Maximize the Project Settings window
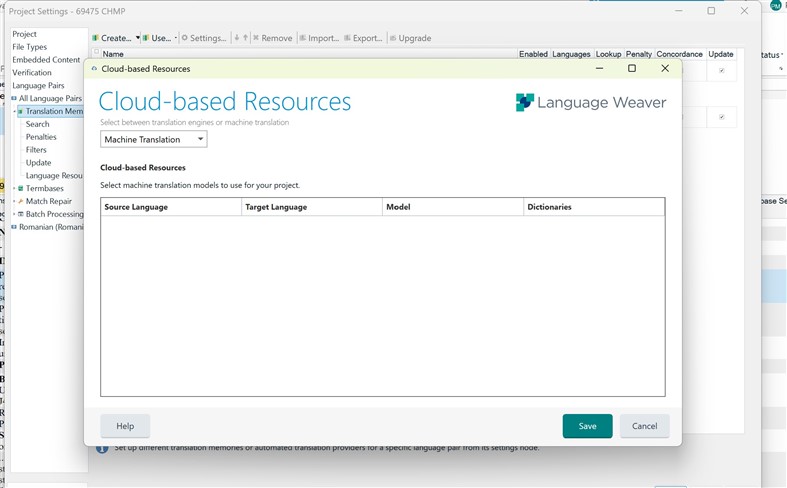The height and width of the screenshot is (488, 787). (x=711, y=11)
